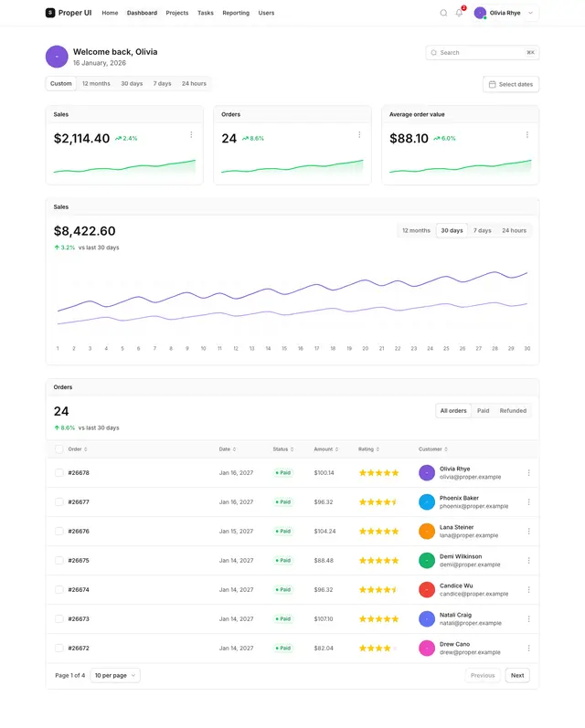Click Phoenix Baker's blue avatar
This screenshot has width=585, height=728.
[x=427, y=501]
